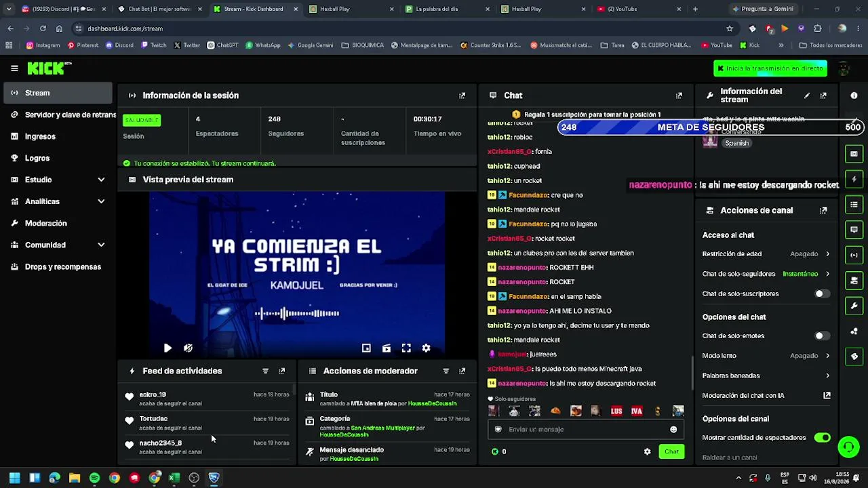Open Spotify from the taskbar
This screenshot has height=488, width=868.
94,478
